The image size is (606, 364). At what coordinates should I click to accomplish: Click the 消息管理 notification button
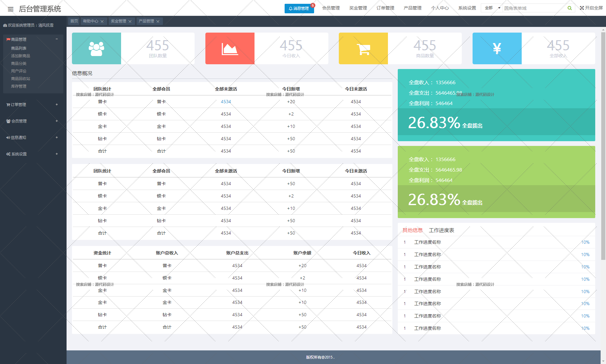tap(299, 9)
